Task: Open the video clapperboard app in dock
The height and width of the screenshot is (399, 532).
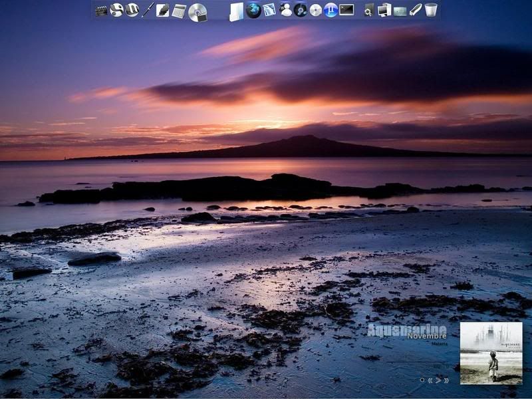Action: 101,11
